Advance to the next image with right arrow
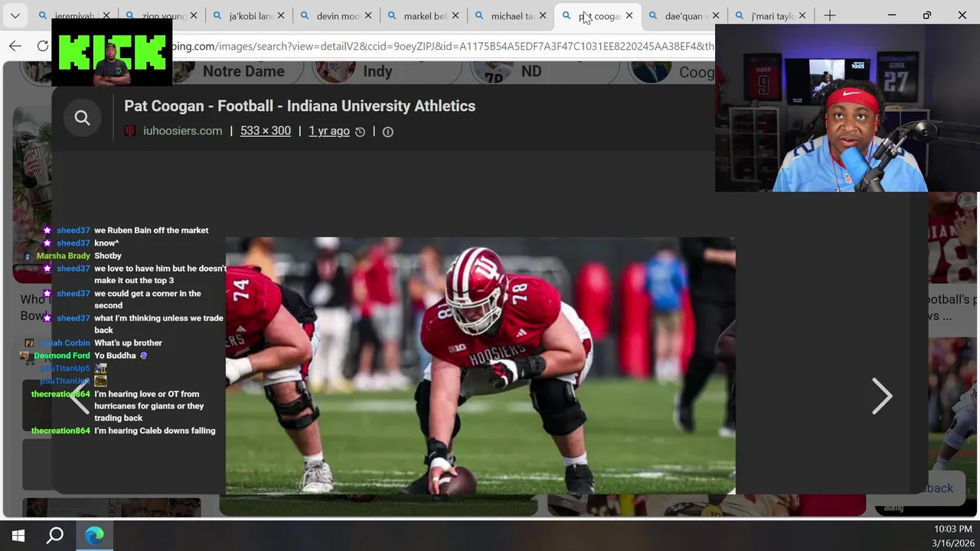980x551 pixels. click(882, 396)
